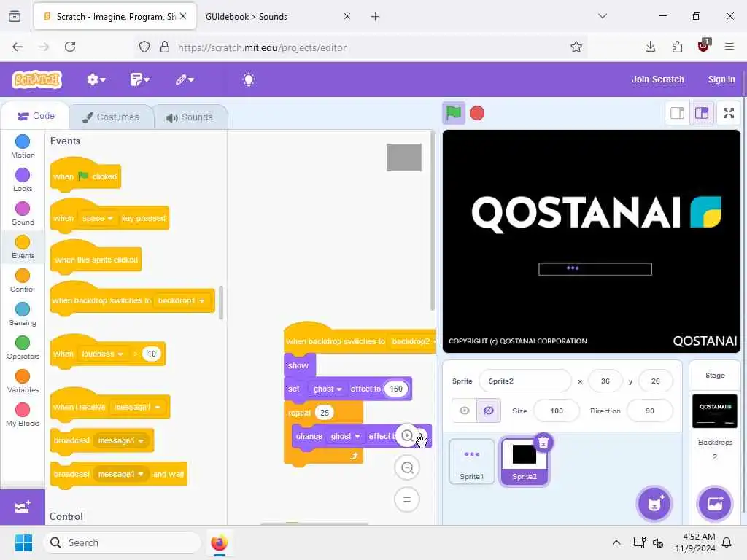Open space key dropdown in palette block
This screenshot has height=560, width=747.
click(x=97, y=218)
